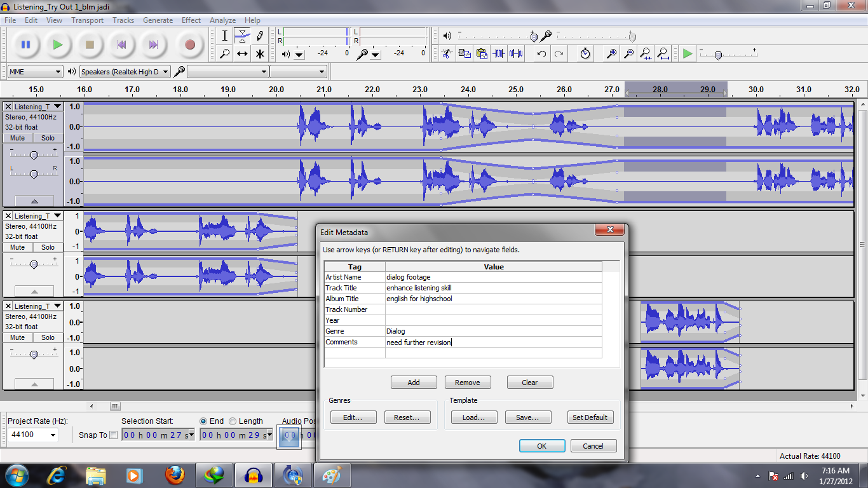The image size is (868, 488).
Task: Click OK in Edit Metadata dialog
Action: (x=541, y=446)
